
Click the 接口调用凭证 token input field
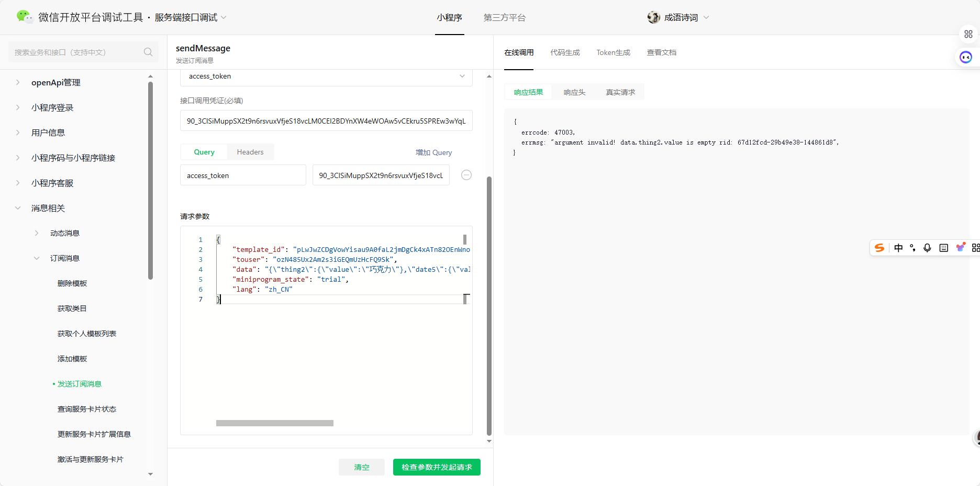pos(326,120)
